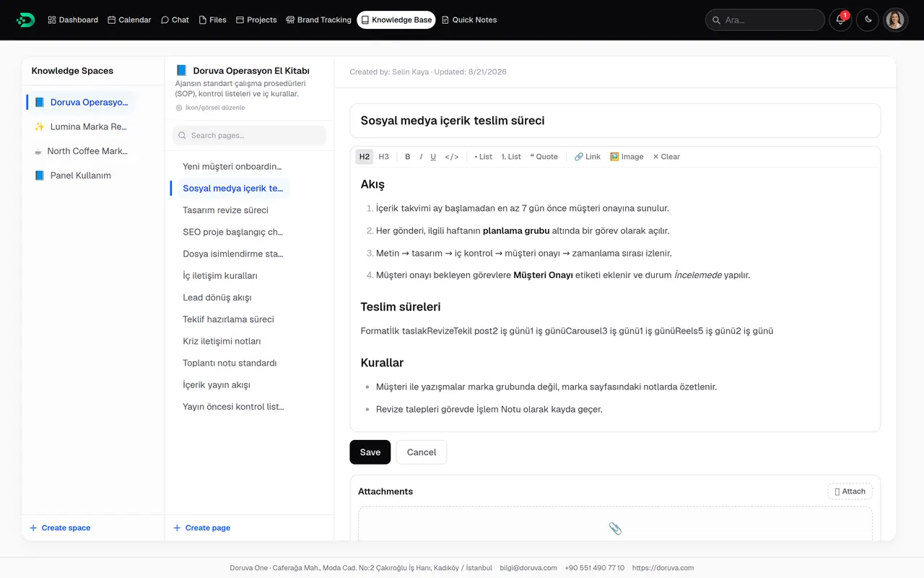Clear formatting in the editor
The image size is (924, 578).
[666, 157]
